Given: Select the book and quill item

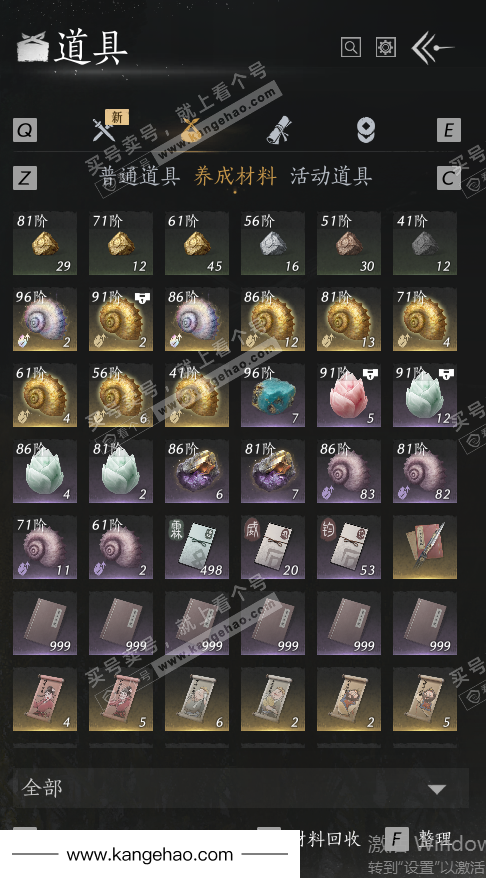Looking at the screenshot, I should (425, 547).
